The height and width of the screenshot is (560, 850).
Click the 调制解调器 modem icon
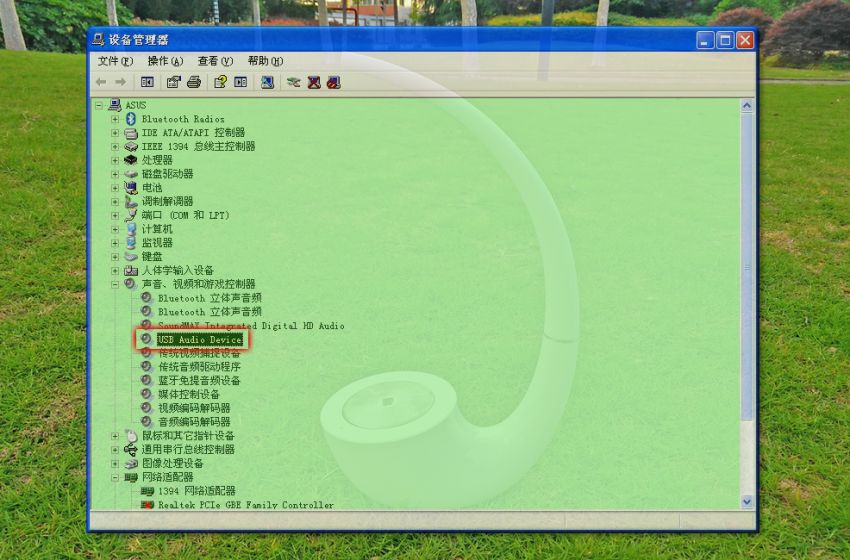pos(131,201)
